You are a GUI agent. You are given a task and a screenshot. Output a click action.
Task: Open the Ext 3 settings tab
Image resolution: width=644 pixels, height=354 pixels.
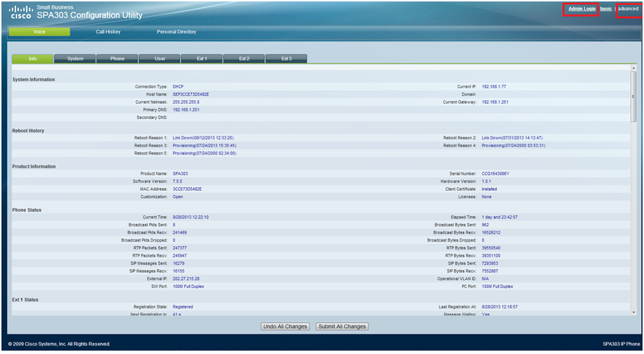coord(286,58)
